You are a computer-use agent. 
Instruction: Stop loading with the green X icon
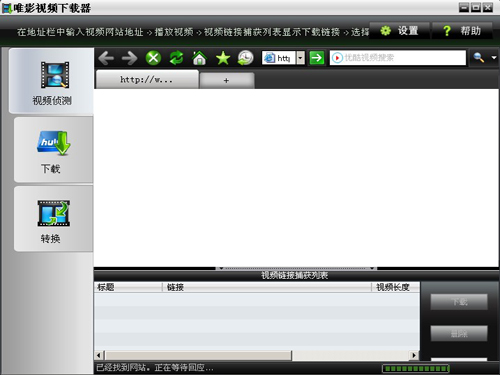153,58
